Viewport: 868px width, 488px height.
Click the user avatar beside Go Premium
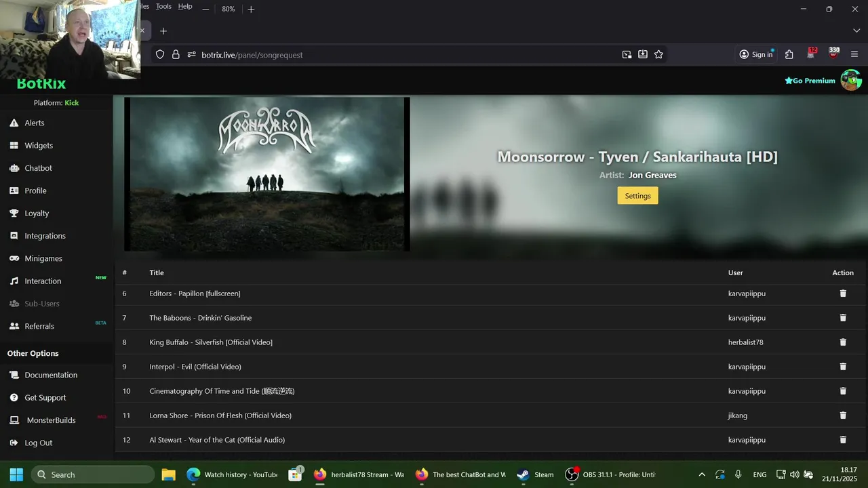pyautogui.click(x=851, y=80)
